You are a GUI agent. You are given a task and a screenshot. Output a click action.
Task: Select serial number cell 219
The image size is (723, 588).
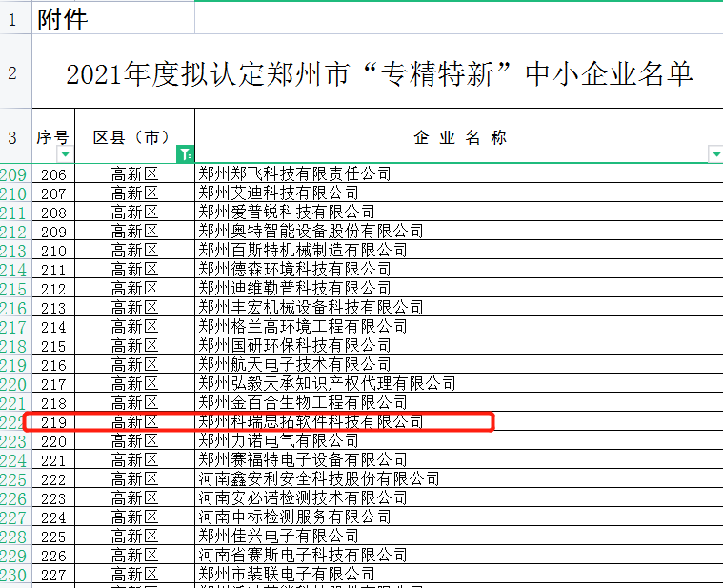tap(53, 422)
